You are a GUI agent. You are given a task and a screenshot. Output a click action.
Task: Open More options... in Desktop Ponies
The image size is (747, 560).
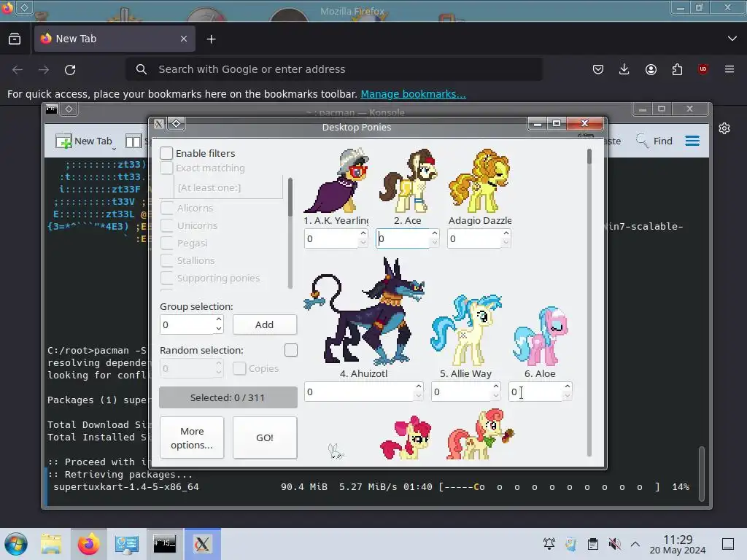pos(192,437)
